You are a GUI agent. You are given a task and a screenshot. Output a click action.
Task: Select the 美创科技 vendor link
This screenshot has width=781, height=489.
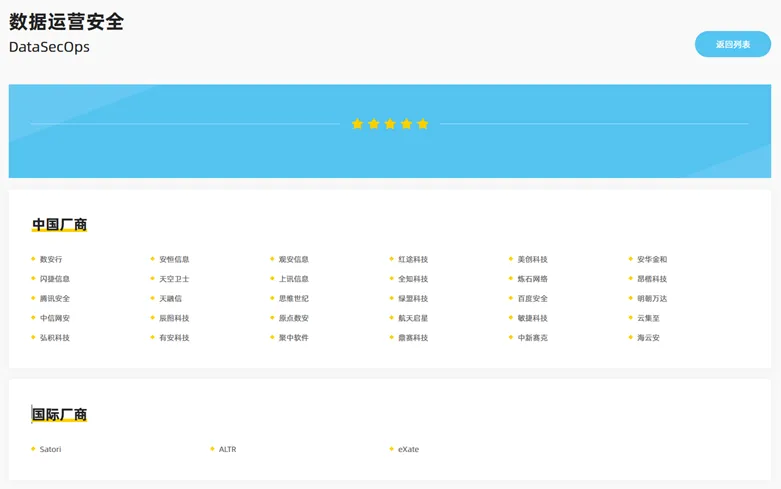[533, 259]
